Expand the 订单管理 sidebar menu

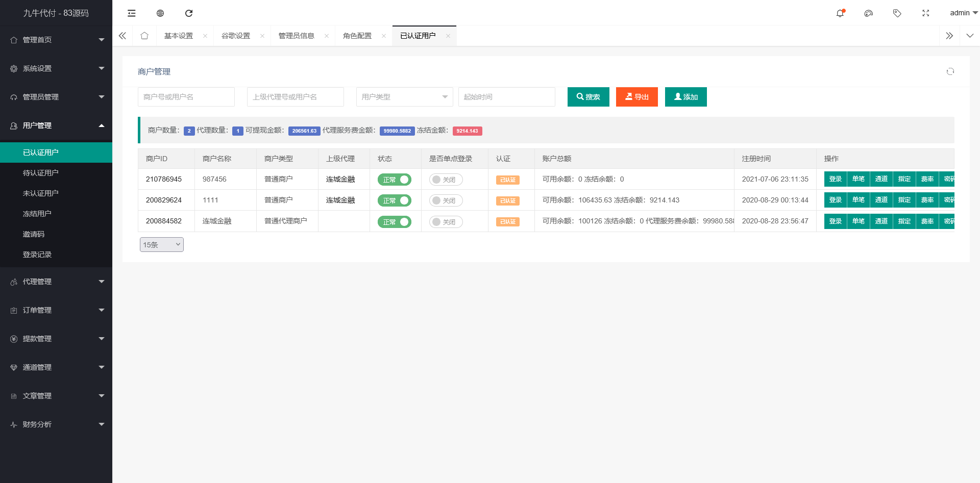click(56, 310)
